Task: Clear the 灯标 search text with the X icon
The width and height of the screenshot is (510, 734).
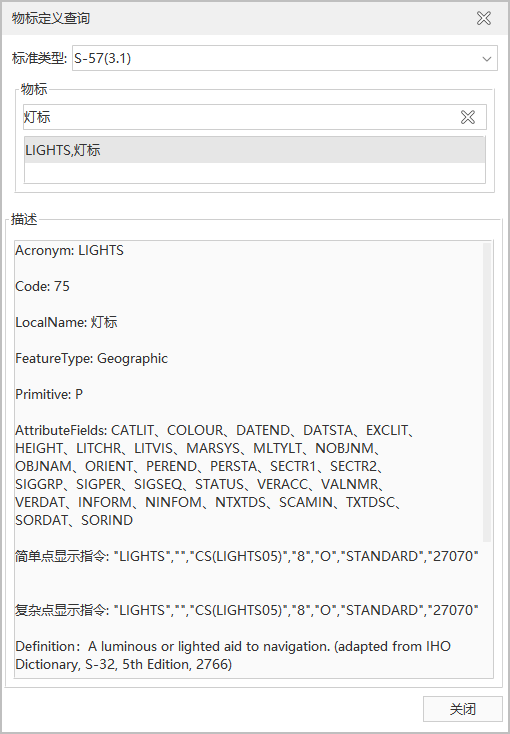Action: tap(467, 117)
